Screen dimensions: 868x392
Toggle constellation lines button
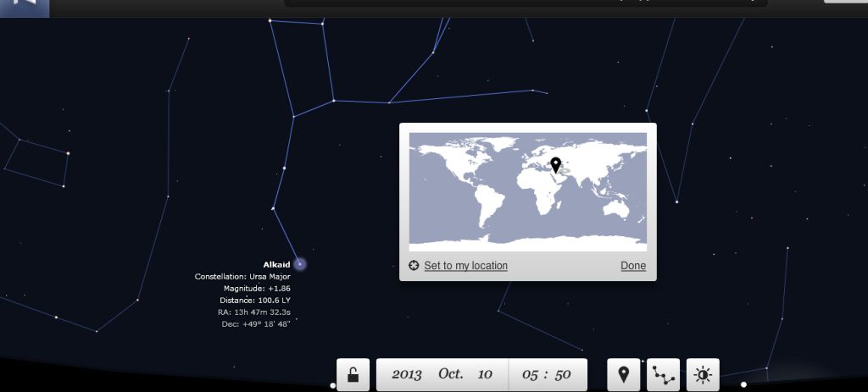[663, 374]
